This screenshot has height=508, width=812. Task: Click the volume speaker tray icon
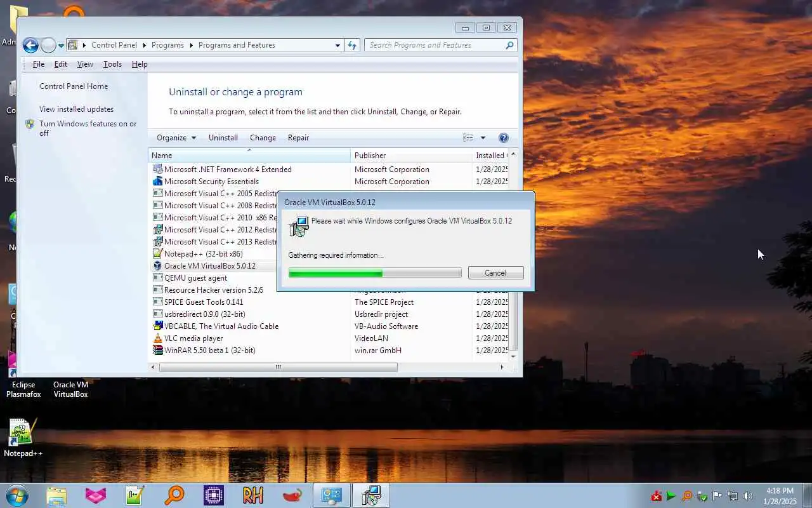click(748, 496)
